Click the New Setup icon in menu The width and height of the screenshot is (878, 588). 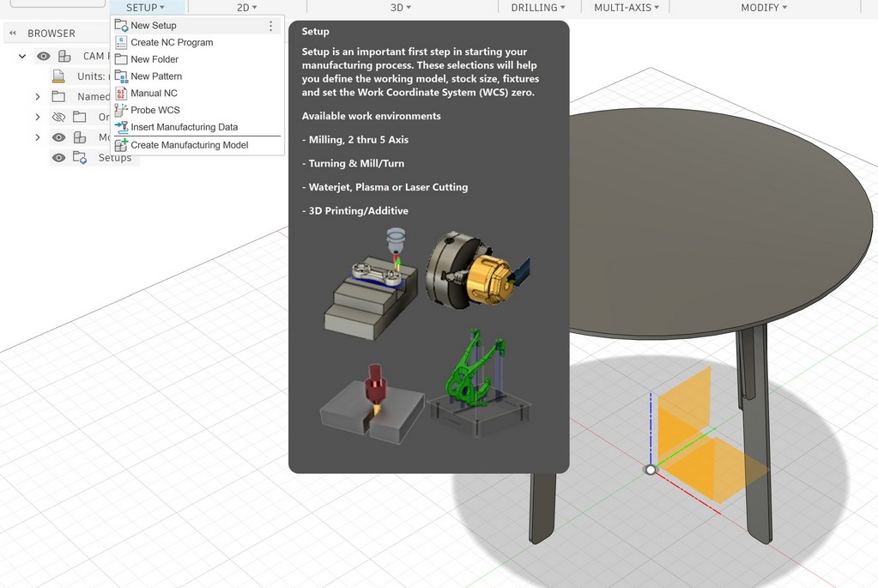click(121, 25)
